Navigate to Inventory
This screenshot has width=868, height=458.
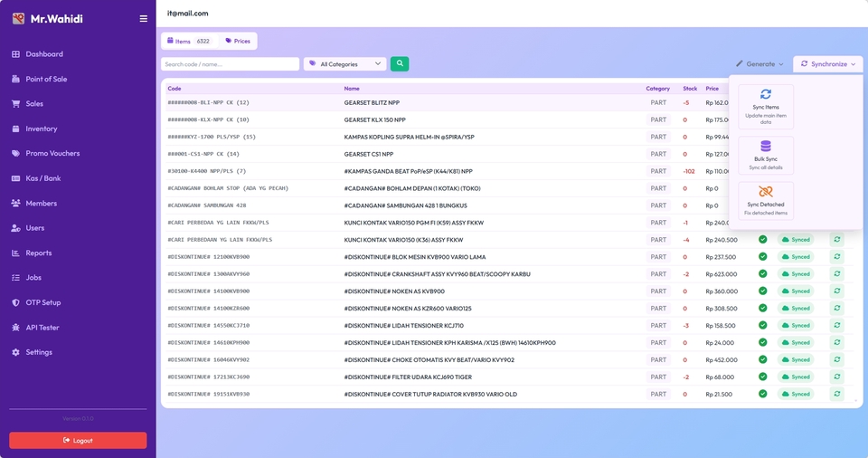41,129
